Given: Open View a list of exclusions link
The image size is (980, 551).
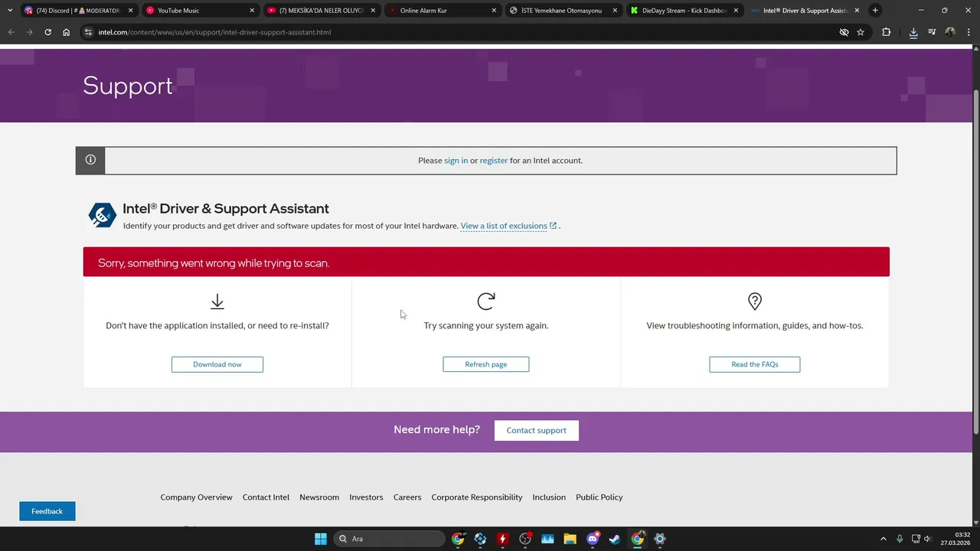Looking at the screenshot, I should 508,226.
